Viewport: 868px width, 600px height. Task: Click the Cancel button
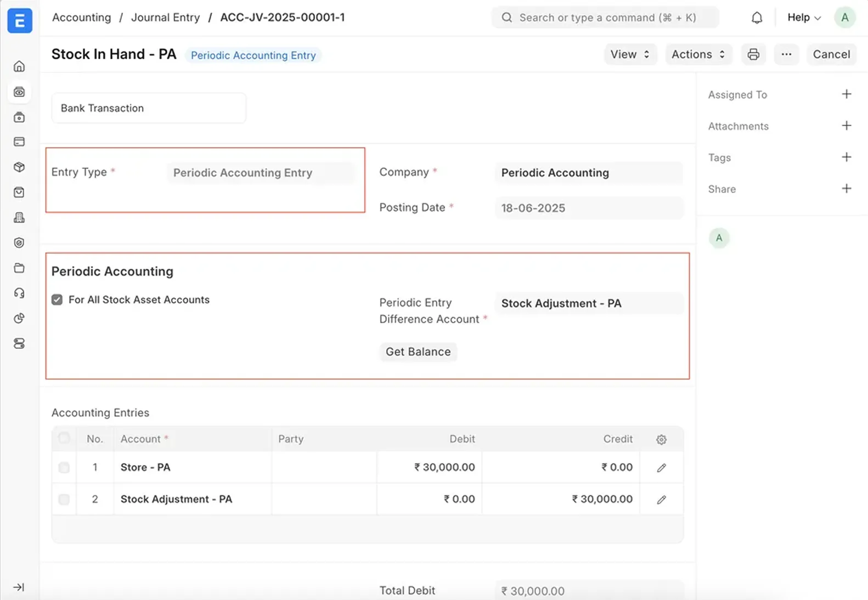point(831,54)
